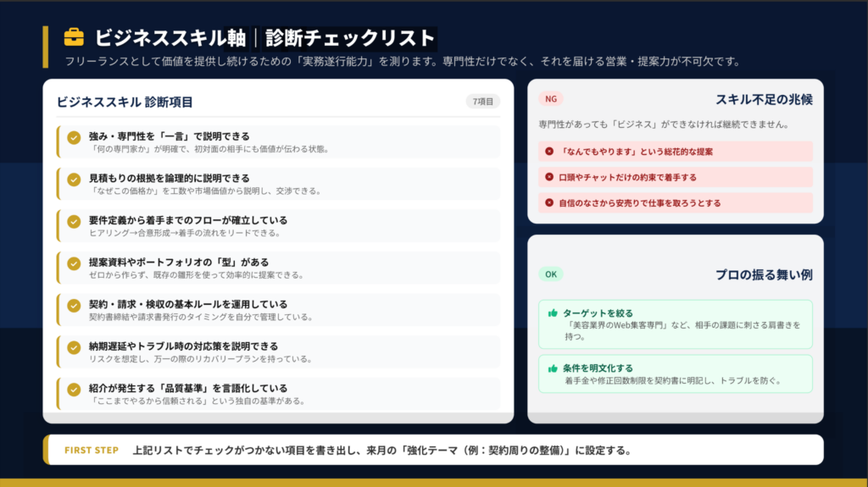The height and width of the screenshot is (487, 868).
Task: Click the red NG badge
Action: [551, 99]
